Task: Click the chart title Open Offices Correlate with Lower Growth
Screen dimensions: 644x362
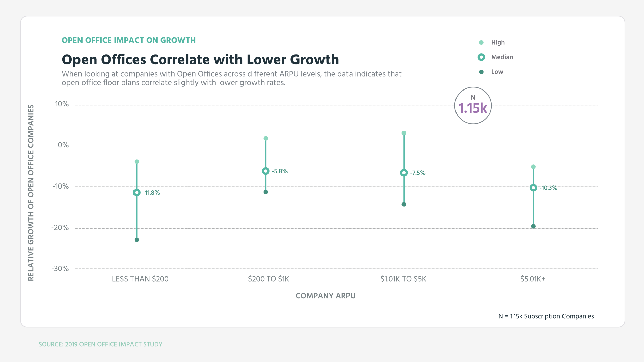Action: 200,59
